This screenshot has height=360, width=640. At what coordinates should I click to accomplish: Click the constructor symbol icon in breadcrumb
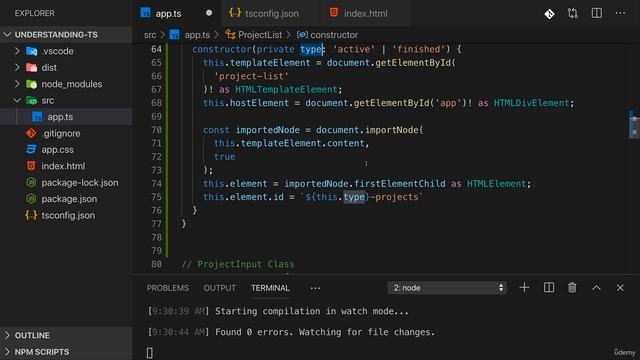click(x=302, y=35)
